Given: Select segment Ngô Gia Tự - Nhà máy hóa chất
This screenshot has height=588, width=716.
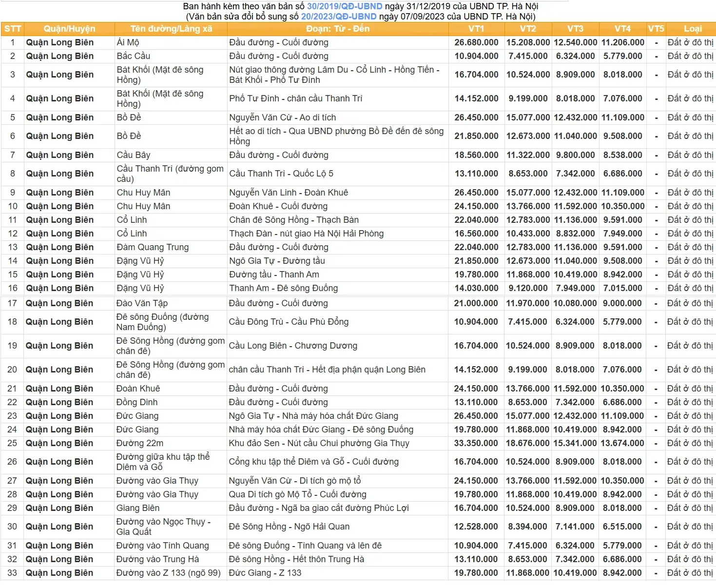Looking at the screenshot, I should pyautogui.click(x=313, y=416).
